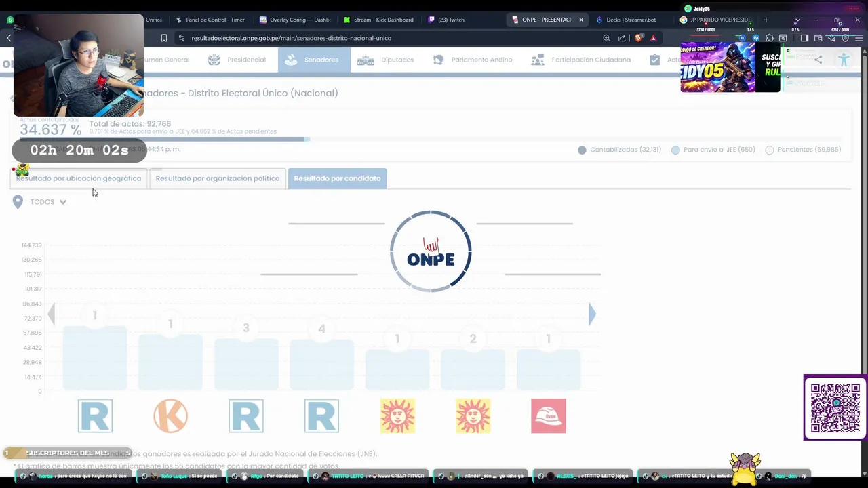Click the R party logo under bar 3

point(246,415)
